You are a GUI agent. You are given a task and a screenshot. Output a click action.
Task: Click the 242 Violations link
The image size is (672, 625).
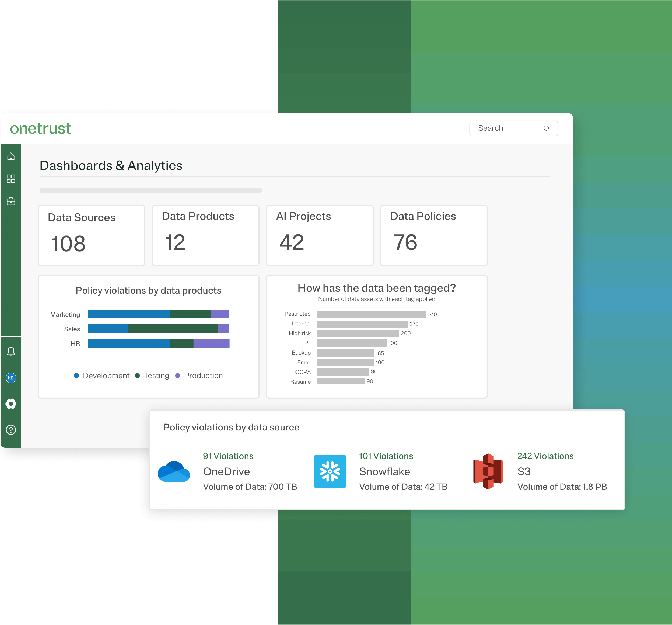pos(545,456)
